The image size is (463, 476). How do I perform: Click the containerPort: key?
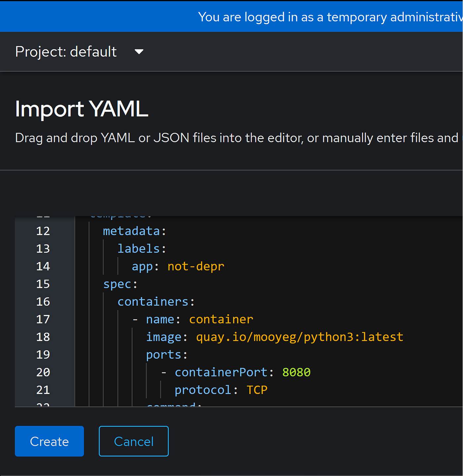[224, 372]
